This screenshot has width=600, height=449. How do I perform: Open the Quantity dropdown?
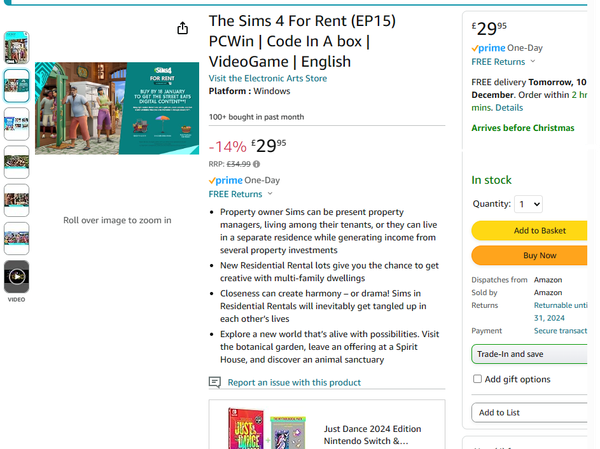pyautogui.click(x=528, y=204)
